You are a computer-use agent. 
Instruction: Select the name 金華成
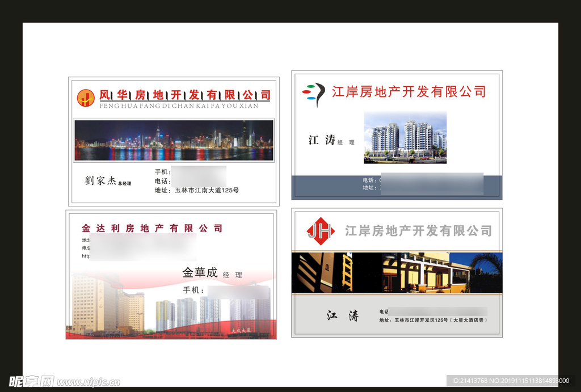tap(200, 272)
